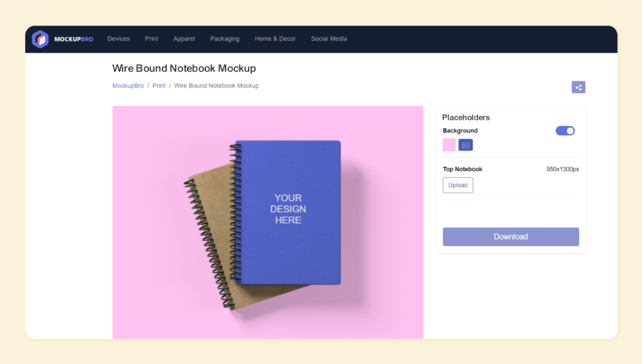Open the Social Media category

[x=329, y=39]
